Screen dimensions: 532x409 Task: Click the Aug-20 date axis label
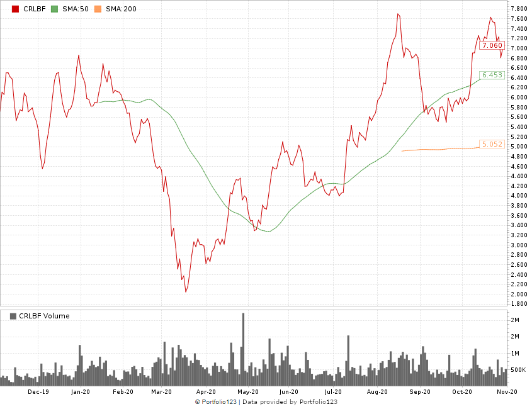pyautogui.click(x=377, y=392)
